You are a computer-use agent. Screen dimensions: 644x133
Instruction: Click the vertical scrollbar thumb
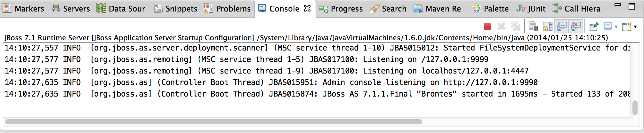coord(635,107)
